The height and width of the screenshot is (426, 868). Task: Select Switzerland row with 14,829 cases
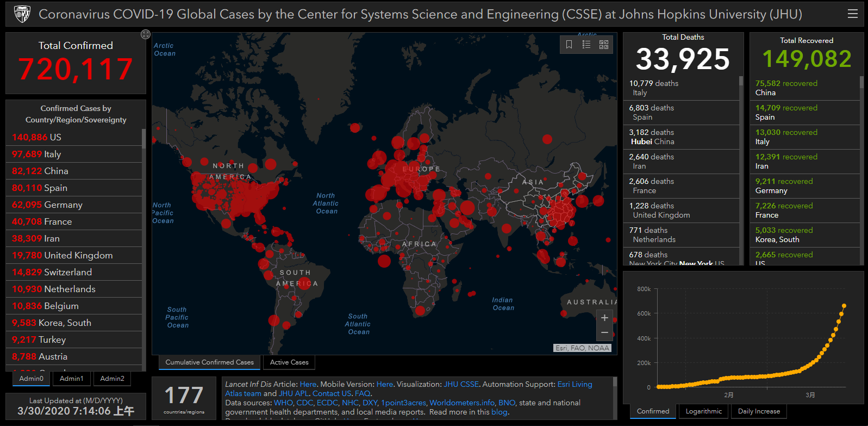click(x=74, y=272)
